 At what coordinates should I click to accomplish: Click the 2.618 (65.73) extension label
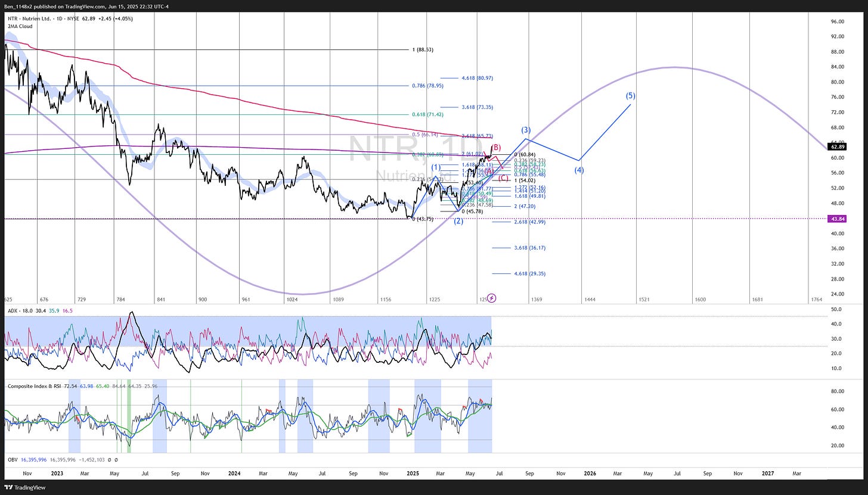pos(478,136)
